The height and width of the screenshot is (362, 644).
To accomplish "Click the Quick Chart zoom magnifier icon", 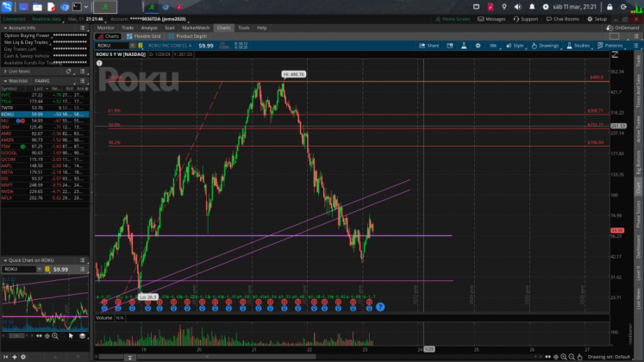I will [54, 336].
